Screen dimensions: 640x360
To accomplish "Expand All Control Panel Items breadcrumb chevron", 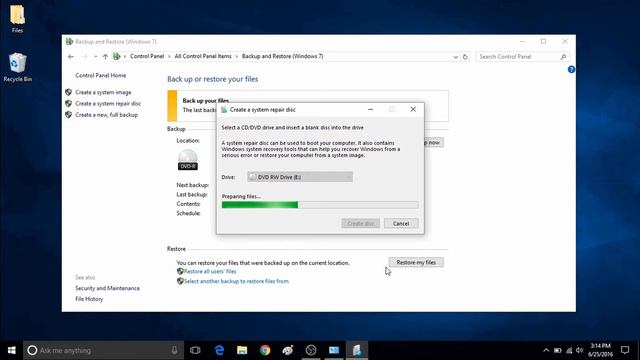I will pyautogui.click(x=237, y=56).
